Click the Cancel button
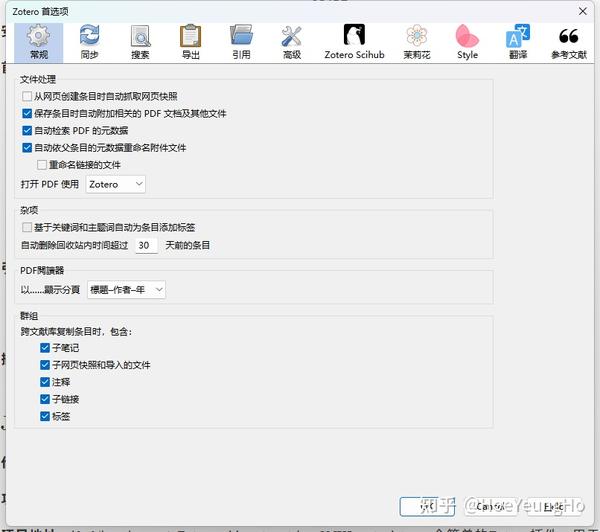Image resolution: width=600 pixels, height=532 pixels. pyautogui.click(x=491, y=507)
